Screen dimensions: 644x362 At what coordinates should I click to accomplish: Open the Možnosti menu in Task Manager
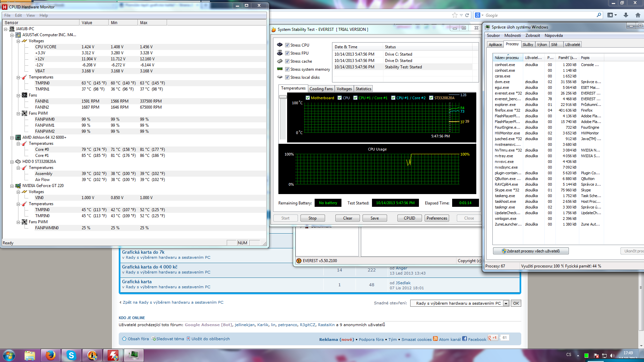513,36
